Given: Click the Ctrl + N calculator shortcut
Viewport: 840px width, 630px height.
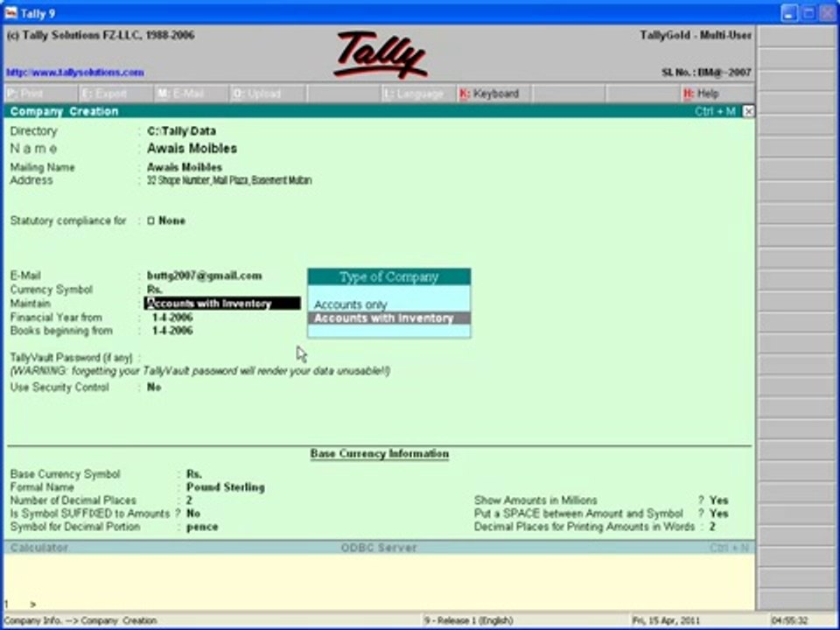Looking at the screenshot, I should tap(729, 548).
